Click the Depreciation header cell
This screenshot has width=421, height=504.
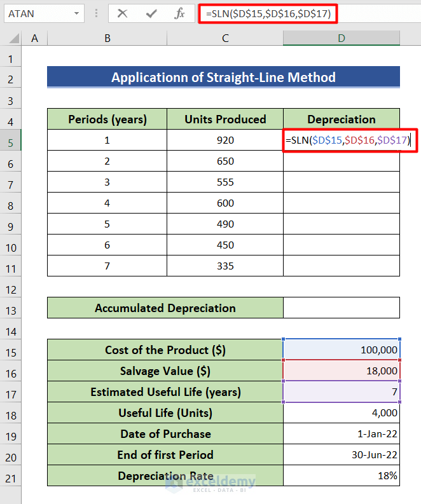click(x=342, y=119)
